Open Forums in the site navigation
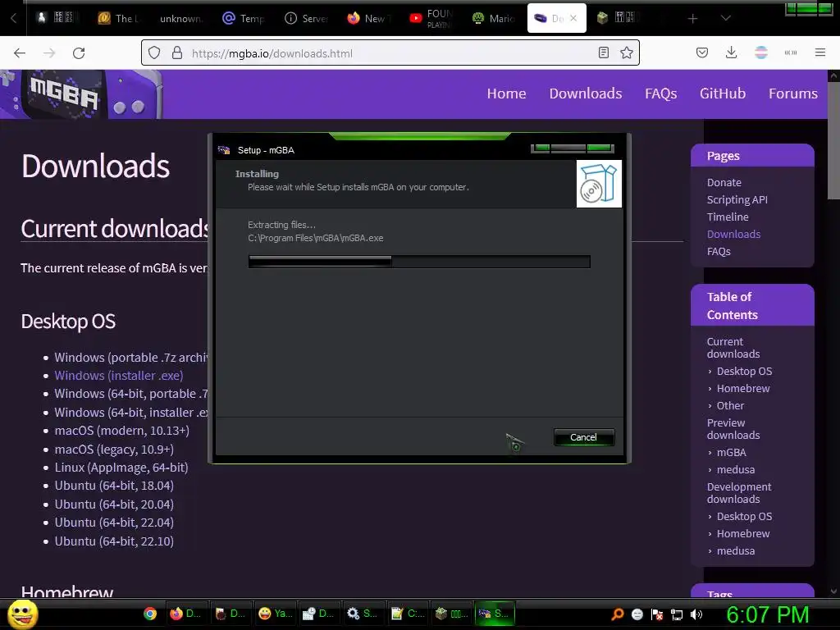The height and width of the screenshot is (630, 840). [x=793, y=94]
